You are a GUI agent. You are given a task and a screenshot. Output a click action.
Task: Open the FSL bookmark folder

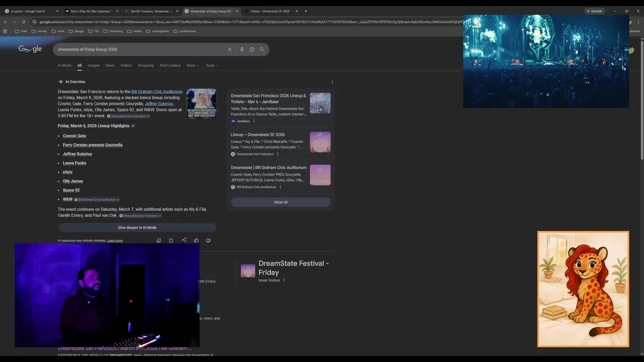click(94, 31)
